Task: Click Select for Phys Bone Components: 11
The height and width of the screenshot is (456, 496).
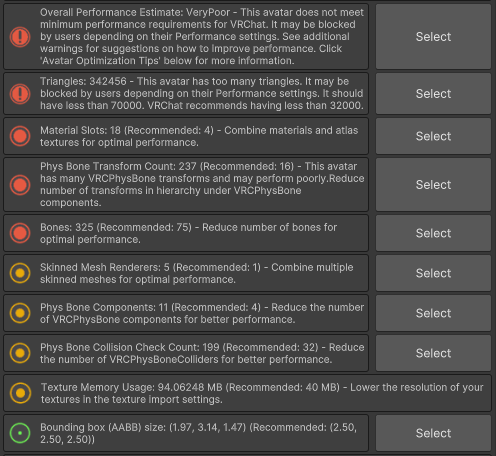Action: [x=433, y=313]
